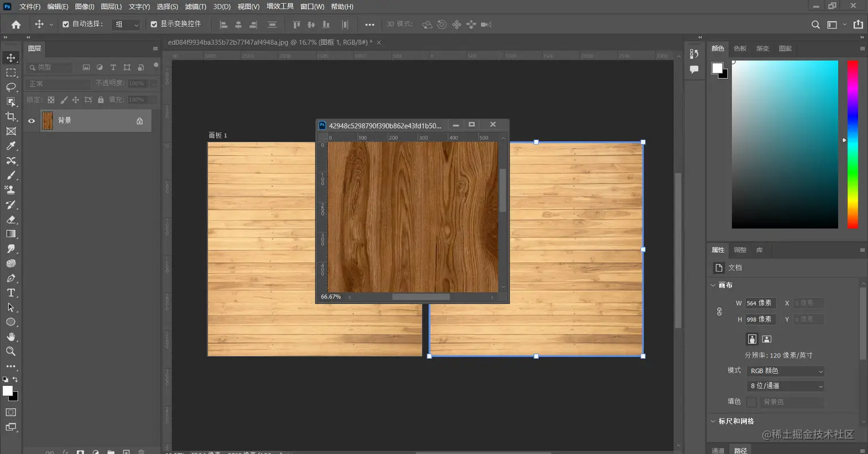Open the 组 auto-select dropdown
Viewport: 868px width, 454px height.
pyautogui.click(x=126, y=25)
